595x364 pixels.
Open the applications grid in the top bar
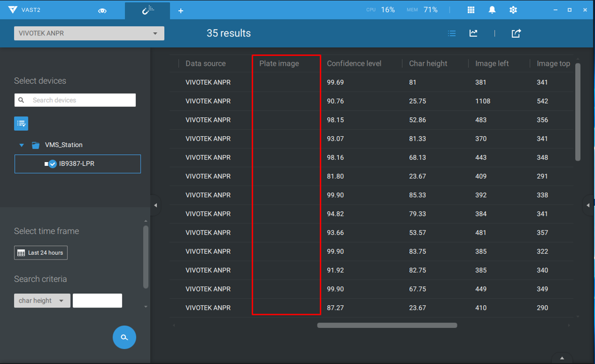click(470, 9)
